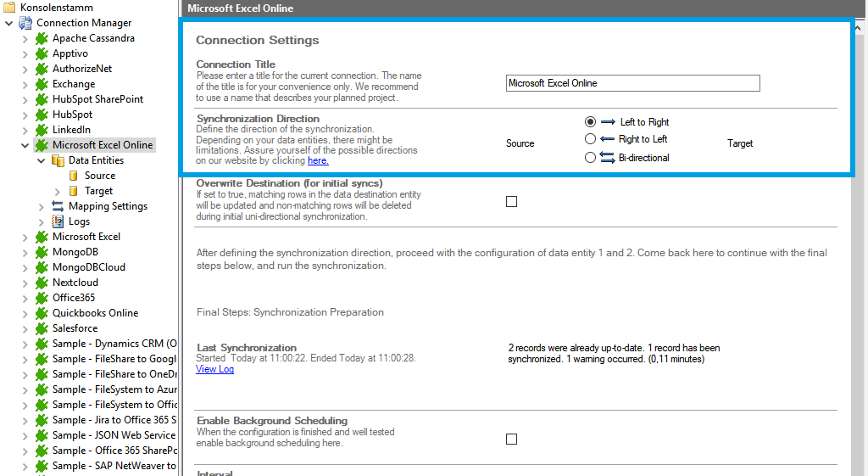Click the Data Entities folder icon
This screenshot has height=476, width=868.
58,160
